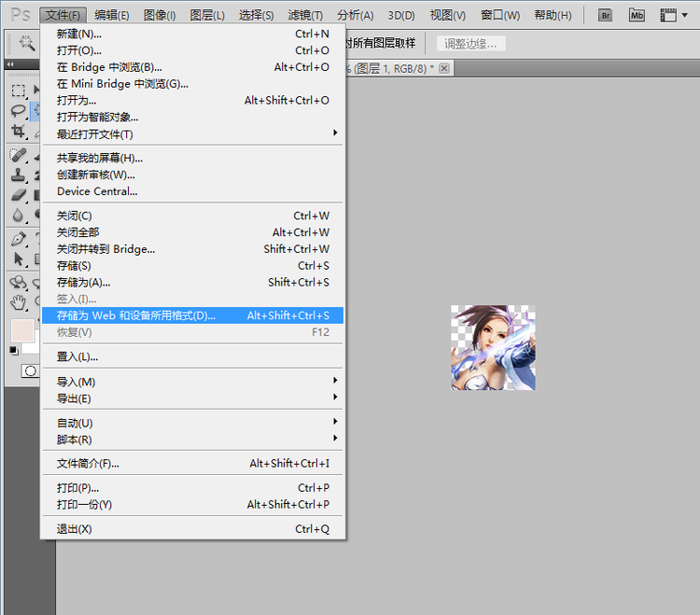700x615 pixels.
Task: Open the 帮助(H) menu
Action: tap(553, 16)
